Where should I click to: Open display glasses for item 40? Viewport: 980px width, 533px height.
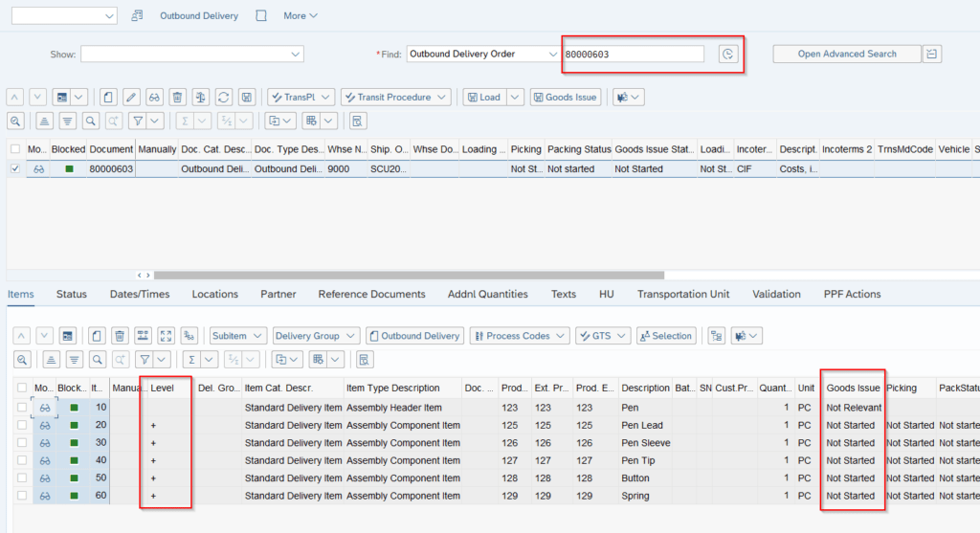(x=45, y=460)
